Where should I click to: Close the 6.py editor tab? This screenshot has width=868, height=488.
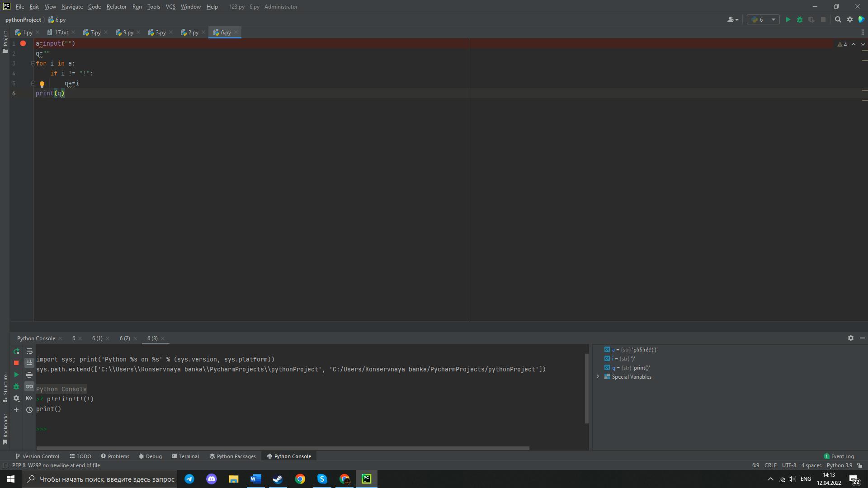click(x=236, y=32)
